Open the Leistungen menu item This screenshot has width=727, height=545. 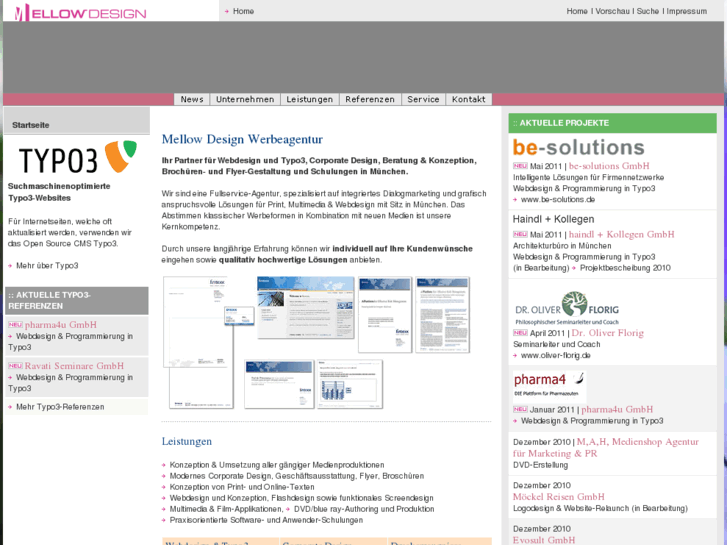(x=310, y=99)
